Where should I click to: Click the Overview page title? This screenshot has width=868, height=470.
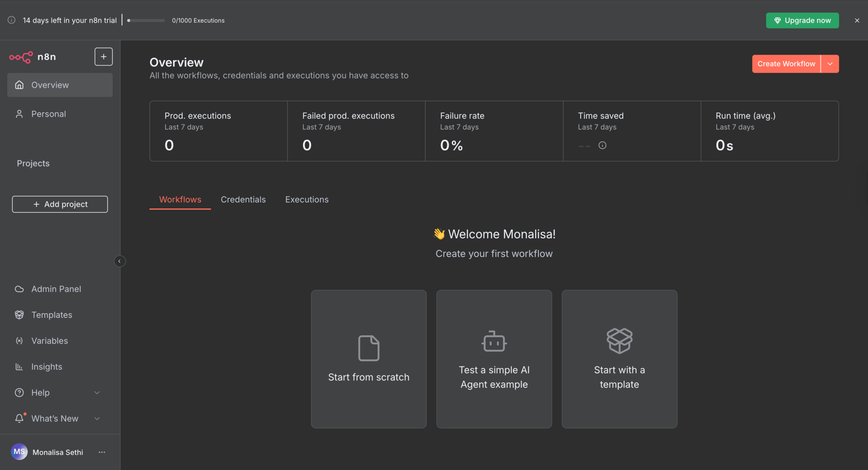[x=176, y=62]
